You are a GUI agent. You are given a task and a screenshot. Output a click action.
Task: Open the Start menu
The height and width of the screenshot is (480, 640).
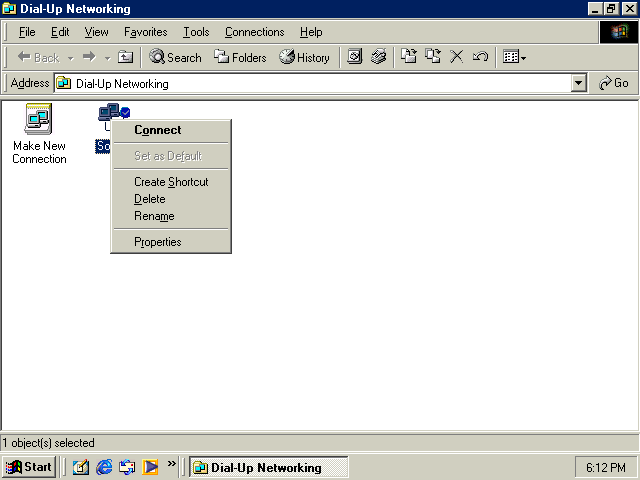(x=29, y=467)
